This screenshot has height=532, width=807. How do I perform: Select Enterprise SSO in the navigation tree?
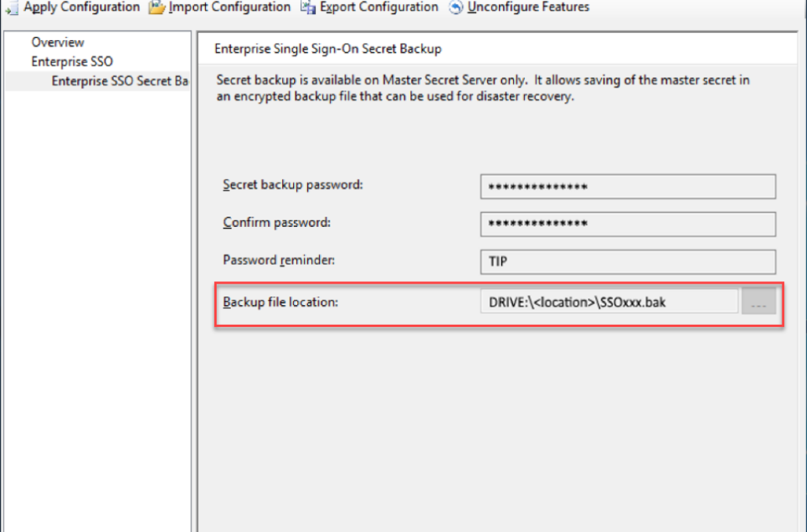pyautogui.click(x=72, y=61)
